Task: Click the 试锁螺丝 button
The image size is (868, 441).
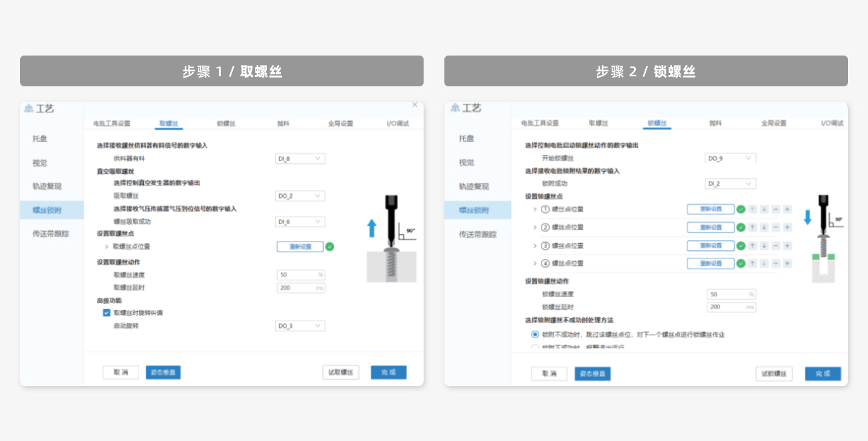Action: [x=774, y=374]
